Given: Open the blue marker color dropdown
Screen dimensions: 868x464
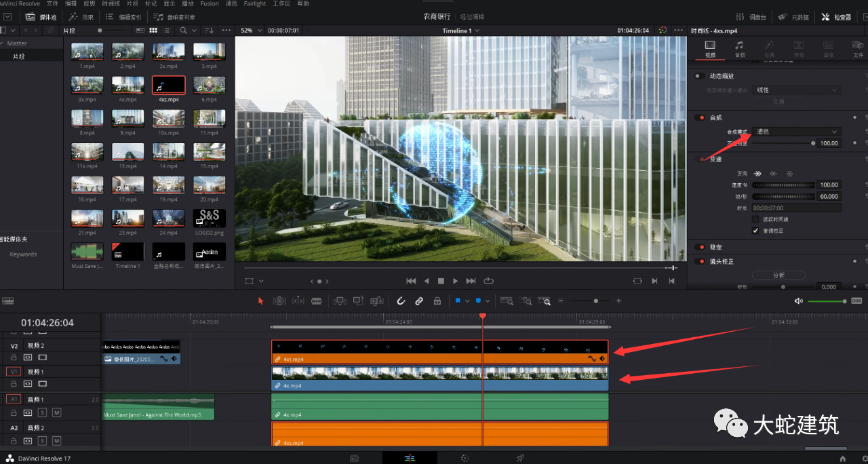Looking at the screenshot, I should pyautogui.click(x=487, y=301).
